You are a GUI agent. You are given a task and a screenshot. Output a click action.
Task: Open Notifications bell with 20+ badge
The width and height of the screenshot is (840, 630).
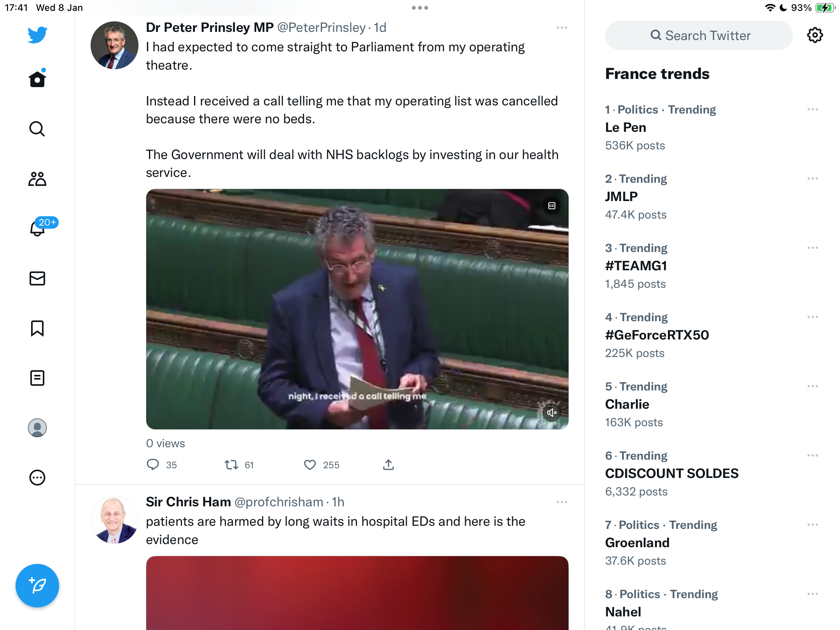click(38, 228)
